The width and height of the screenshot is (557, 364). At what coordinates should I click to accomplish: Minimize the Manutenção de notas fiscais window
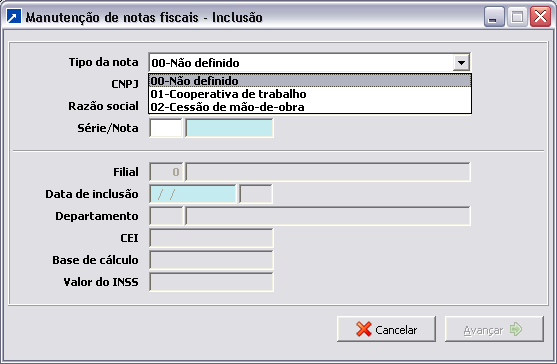pos(494,17)
